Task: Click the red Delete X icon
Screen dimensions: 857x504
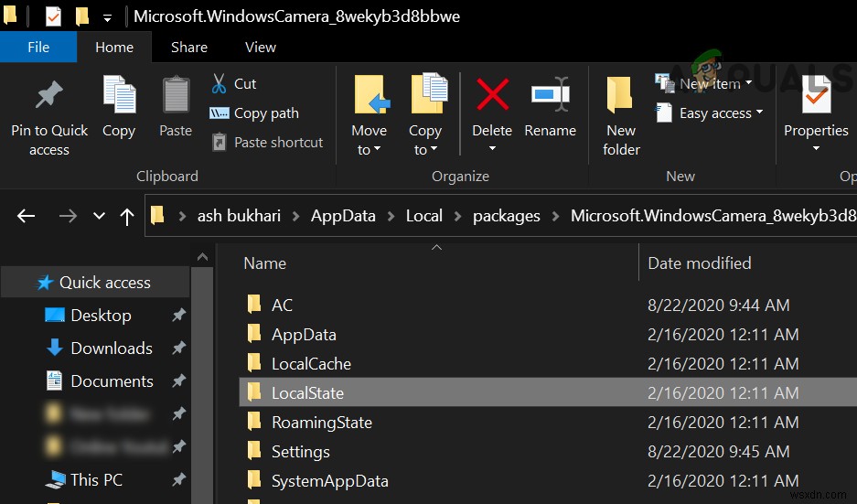Action: [x=492, y=95]
